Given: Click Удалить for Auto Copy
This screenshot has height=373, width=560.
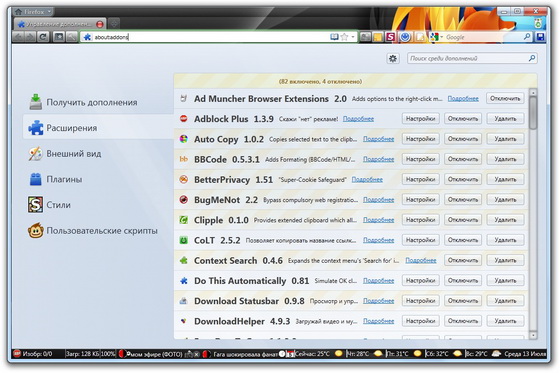Looking at the screenshot, I should (x=505, y=139).
